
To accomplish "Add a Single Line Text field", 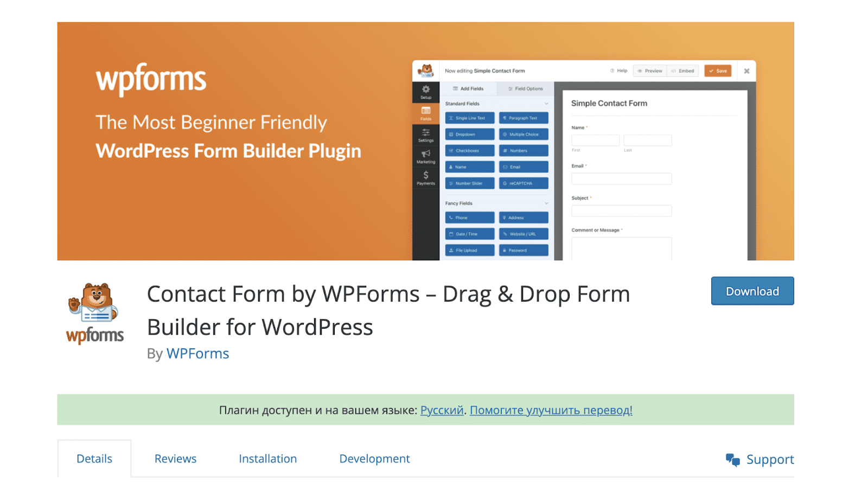I will pos(470,118).
